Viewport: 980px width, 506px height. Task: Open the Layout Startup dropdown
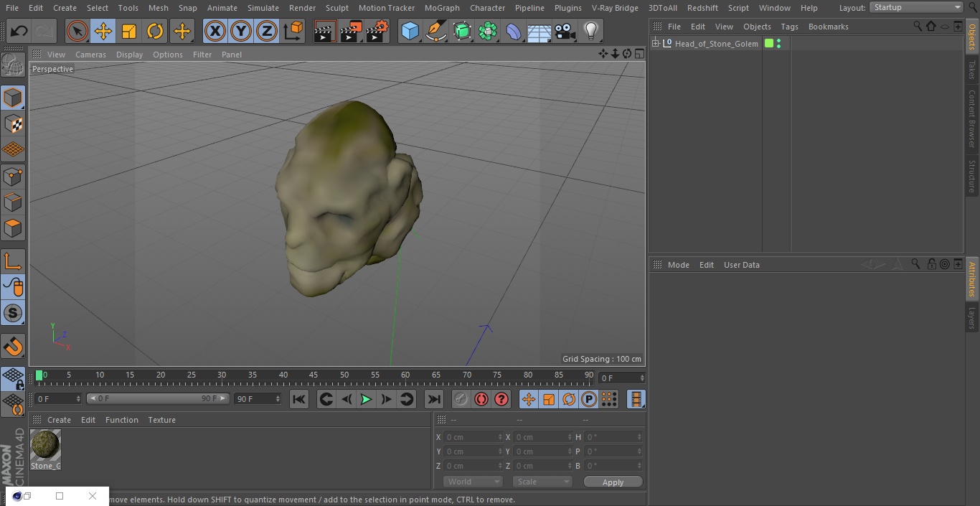[917, 7]
